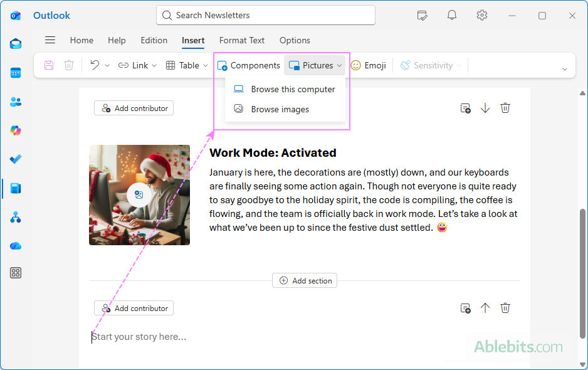Open OneDrive from the left sidebar
588x370 pixels.
[15, 245]
